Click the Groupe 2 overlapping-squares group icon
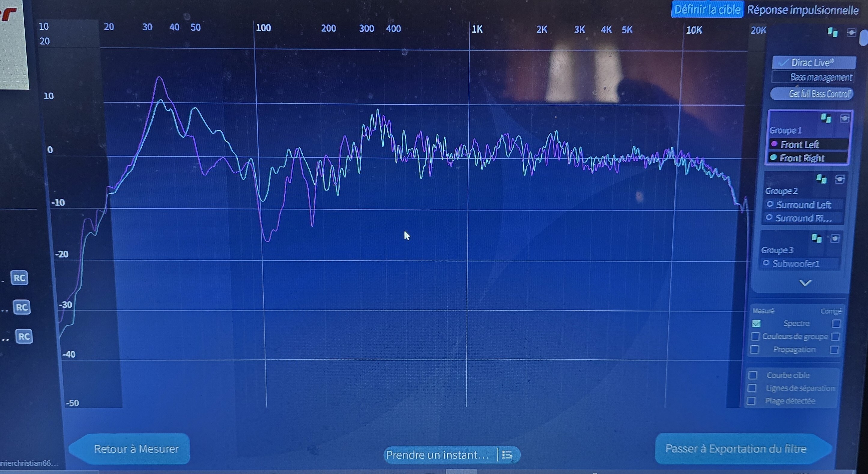This screenshot has width=868, height=474. coord(821,179)
